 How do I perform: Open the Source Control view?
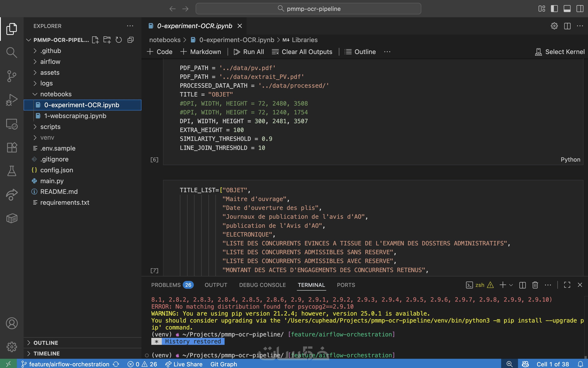coord(11,76)
